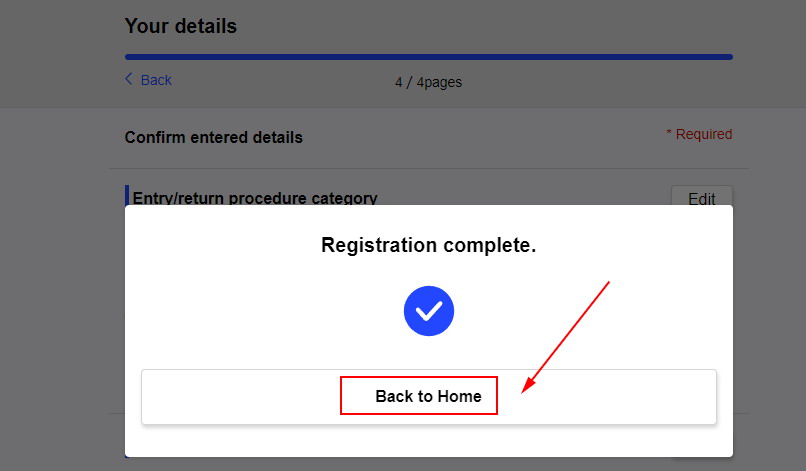The width and height of the screenshot is (806, 471).
Task: Click the red outline box around Back to Home
Action: (418, 395)
